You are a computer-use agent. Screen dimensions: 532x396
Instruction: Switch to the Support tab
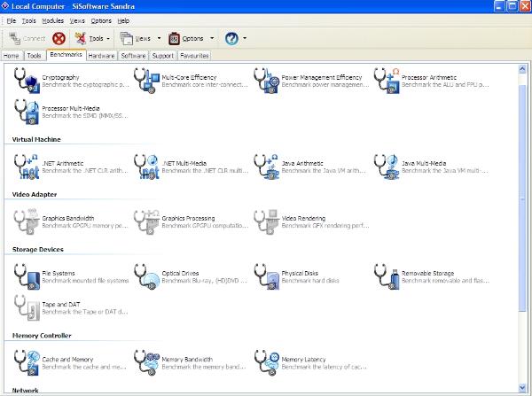(163, 56)
